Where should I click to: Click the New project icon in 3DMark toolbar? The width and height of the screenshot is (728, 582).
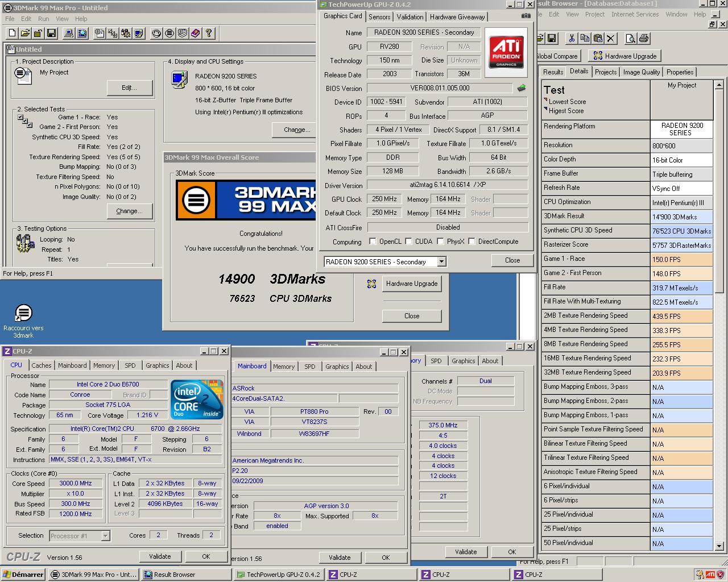click(x=12, y=33)
